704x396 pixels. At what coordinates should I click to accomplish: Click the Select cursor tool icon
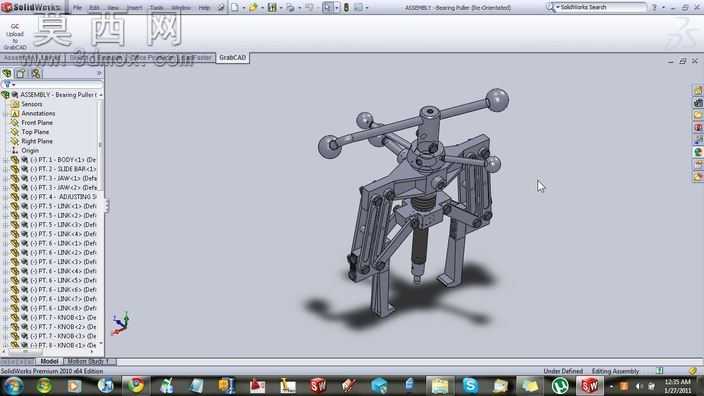click(327, 8)
